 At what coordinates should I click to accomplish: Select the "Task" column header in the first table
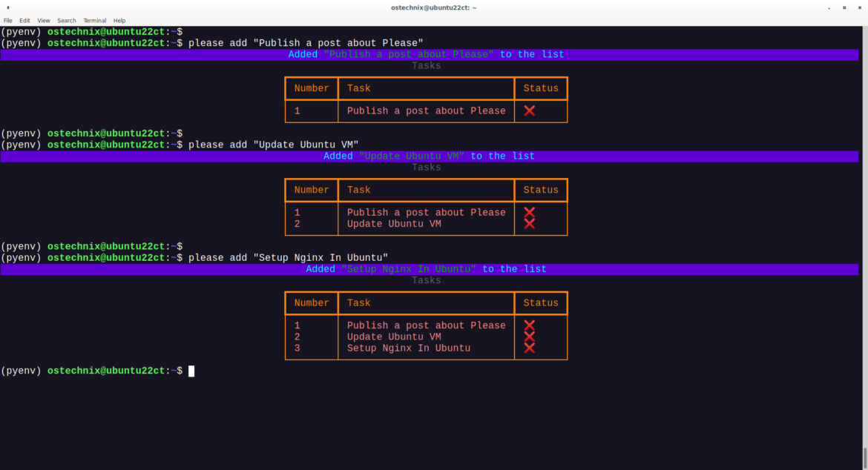[x=358, y=87]
